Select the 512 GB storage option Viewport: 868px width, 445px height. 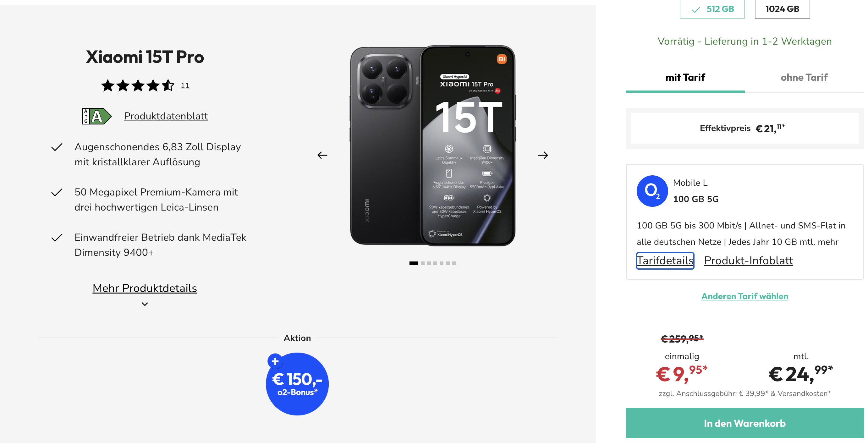[712, 9]
